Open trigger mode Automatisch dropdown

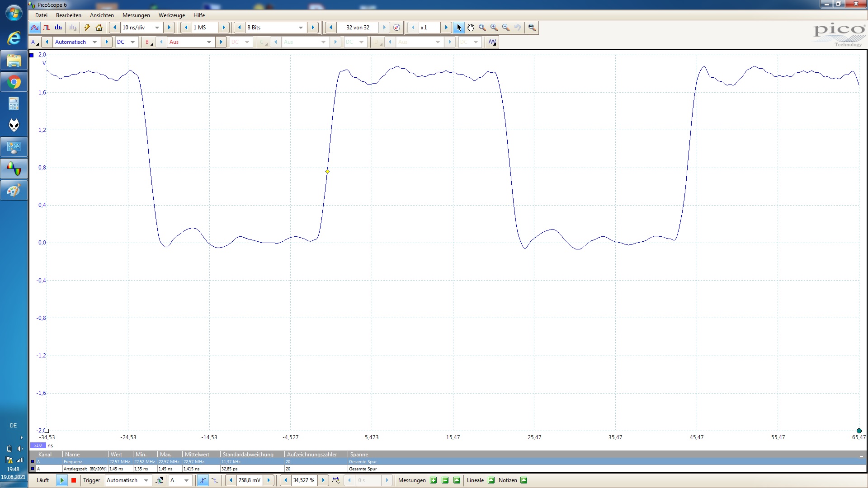pyautogui.click(x=146, y=480)
